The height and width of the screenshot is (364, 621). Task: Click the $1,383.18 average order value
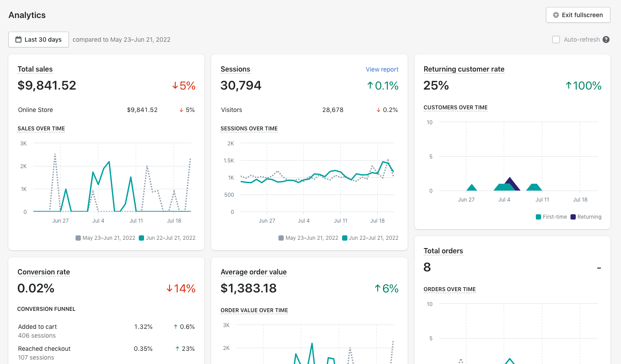[x=249, y=288]
